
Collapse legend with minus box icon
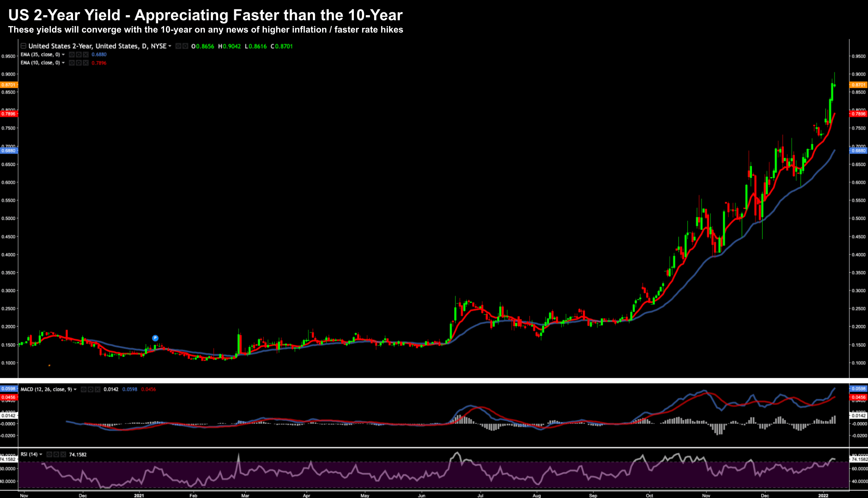pos(23,46)
